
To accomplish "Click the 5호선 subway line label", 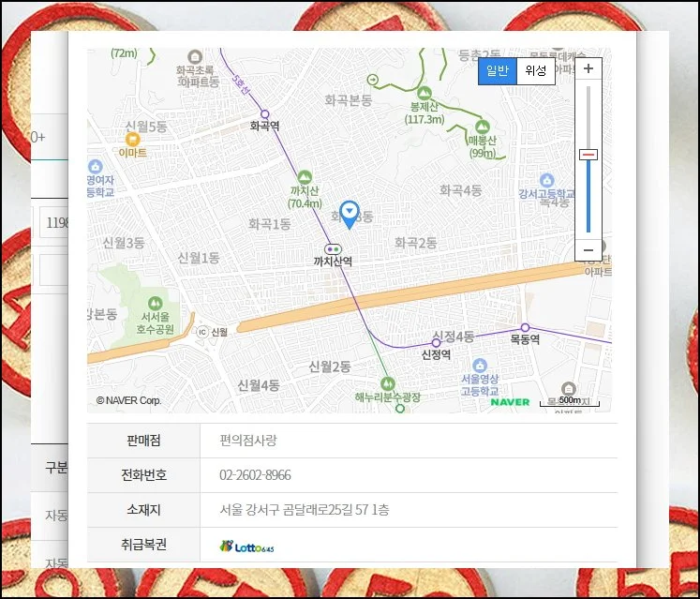I will point(241,84).
